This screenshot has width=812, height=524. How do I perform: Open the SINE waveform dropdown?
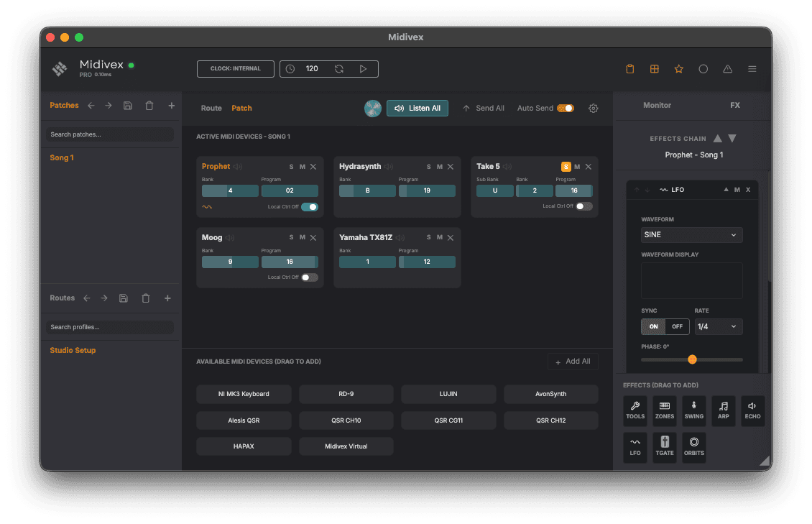point(691,234)
